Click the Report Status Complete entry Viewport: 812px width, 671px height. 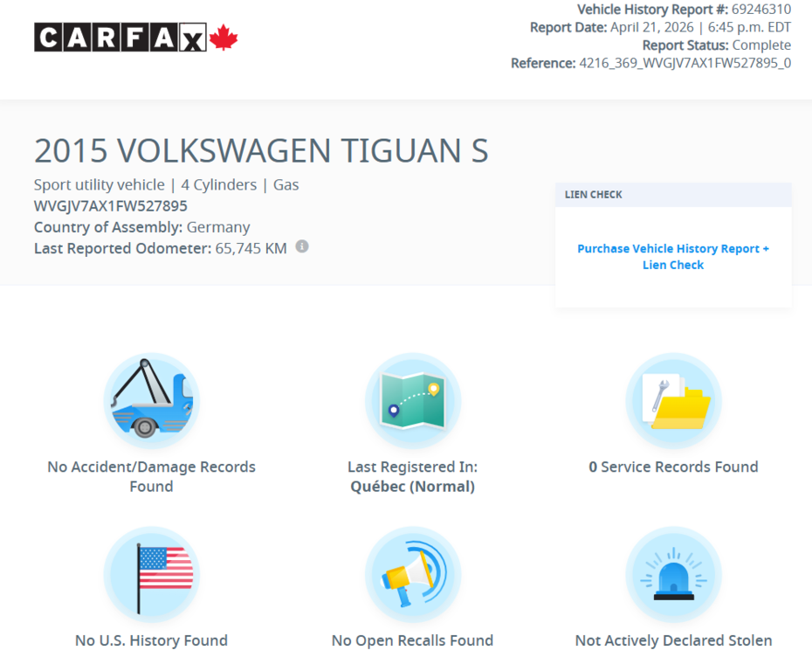[x=718, y=45]
